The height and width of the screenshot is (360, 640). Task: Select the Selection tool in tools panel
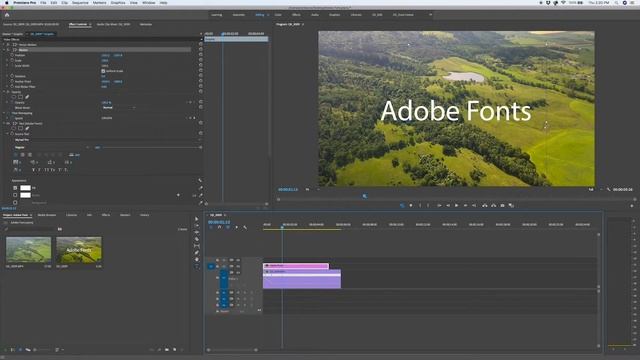(197, 219)
